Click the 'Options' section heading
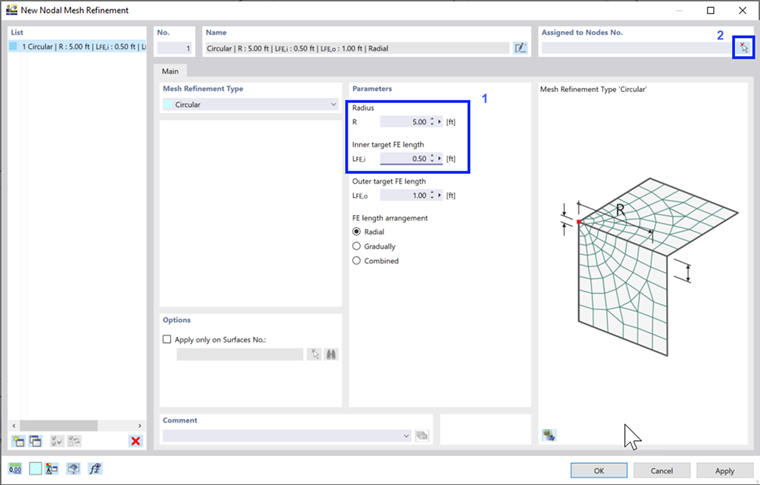 click(x=176, y=320)
